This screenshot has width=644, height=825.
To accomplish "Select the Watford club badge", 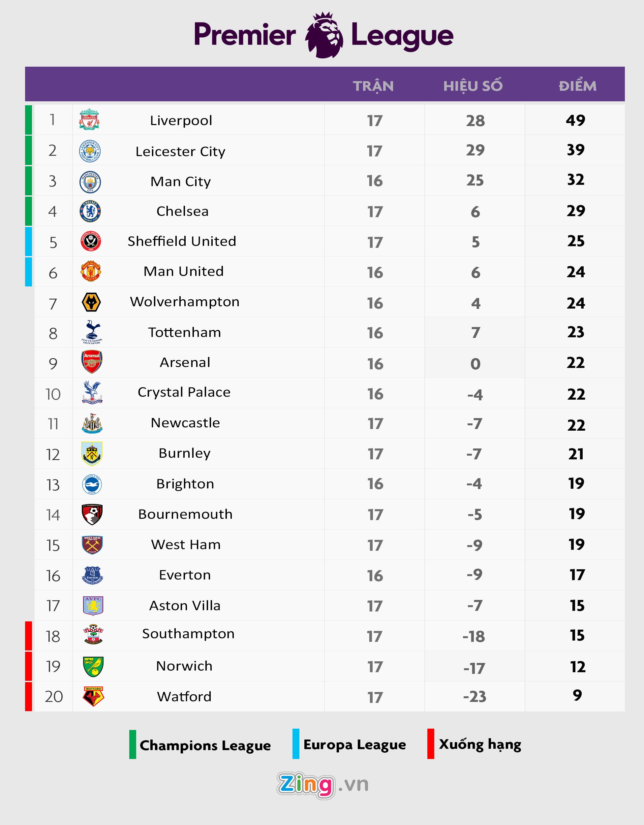I will pos(93,696).
